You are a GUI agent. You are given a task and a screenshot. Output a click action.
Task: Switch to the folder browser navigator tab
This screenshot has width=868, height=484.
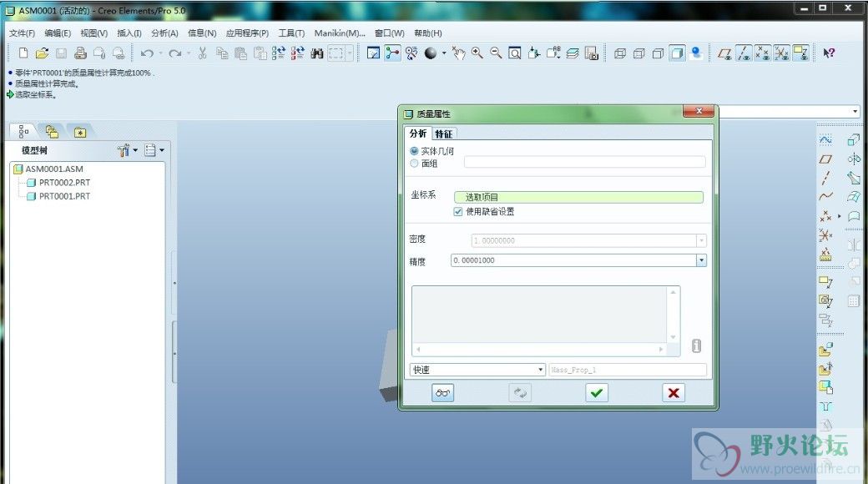tap(52, 132)
